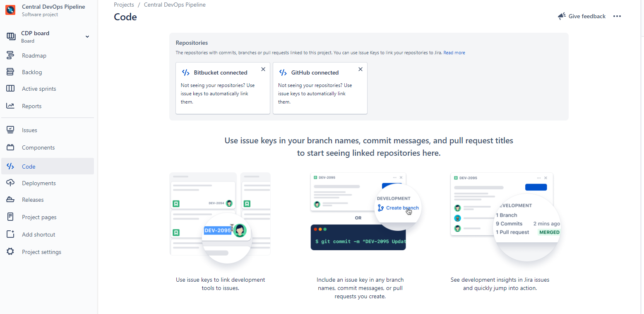Image resolution: width=644 pixels, height=314 pixels.
Task: View Releases
Action: [x=33, y=199]
